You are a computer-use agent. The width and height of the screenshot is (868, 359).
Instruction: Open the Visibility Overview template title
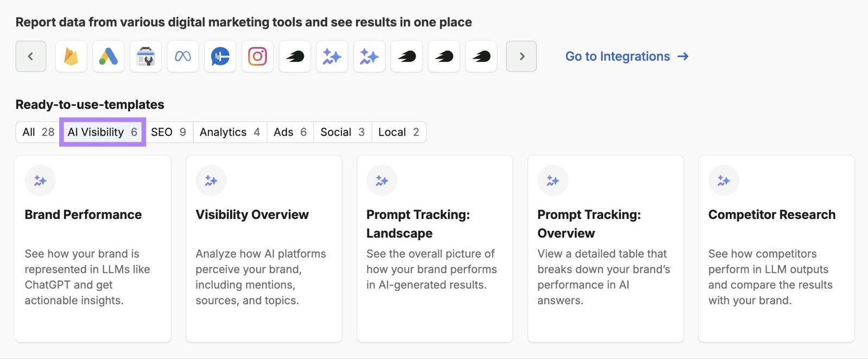pyautogui.click(x=252, y=215)
